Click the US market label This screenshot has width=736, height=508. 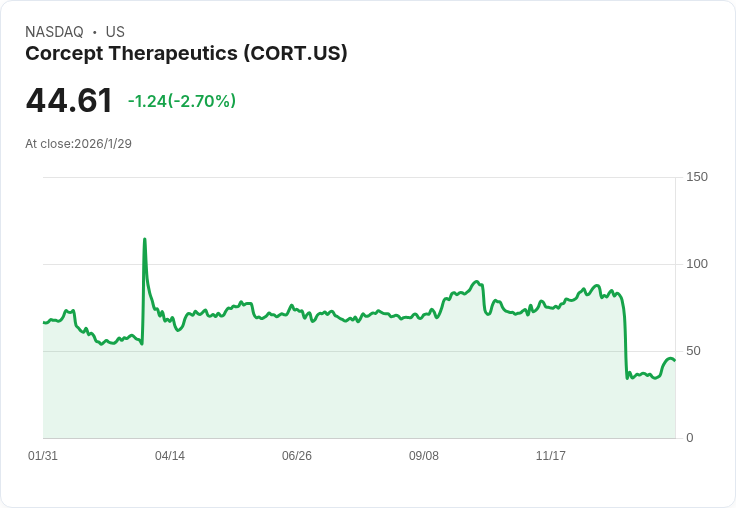(115, 32)
